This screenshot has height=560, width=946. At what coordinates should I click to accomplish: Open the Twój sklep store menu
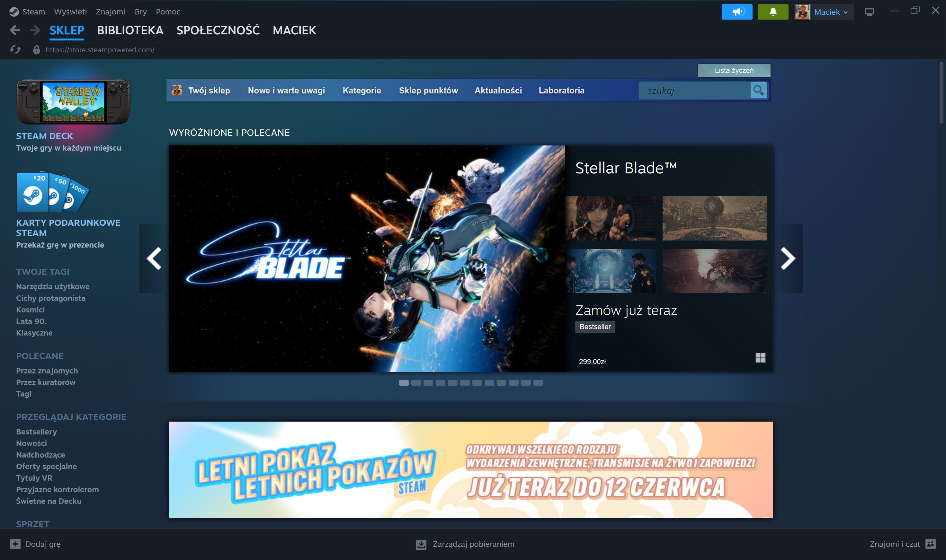tap(209, 91)
